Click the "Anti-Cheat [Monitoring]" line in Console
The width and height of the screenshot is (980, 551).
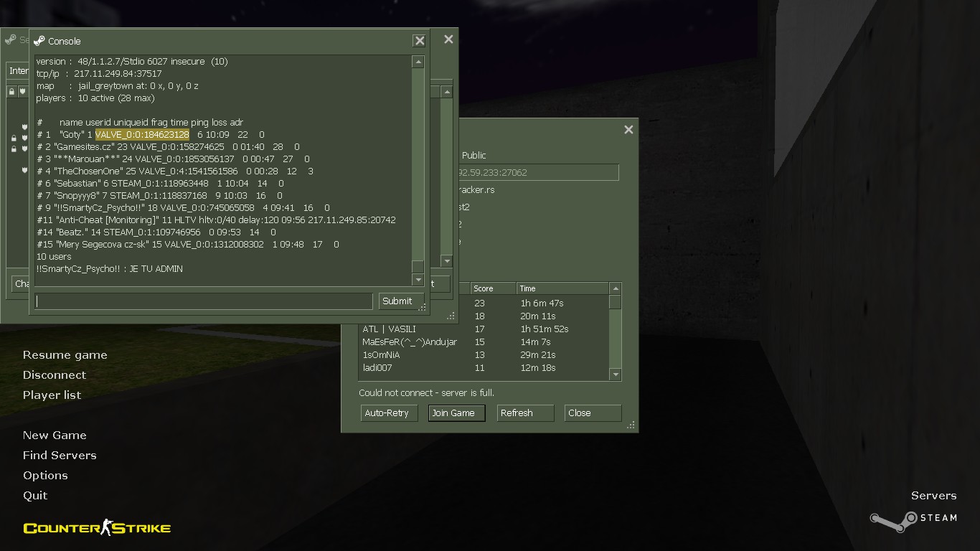click(x=216, y=220)
